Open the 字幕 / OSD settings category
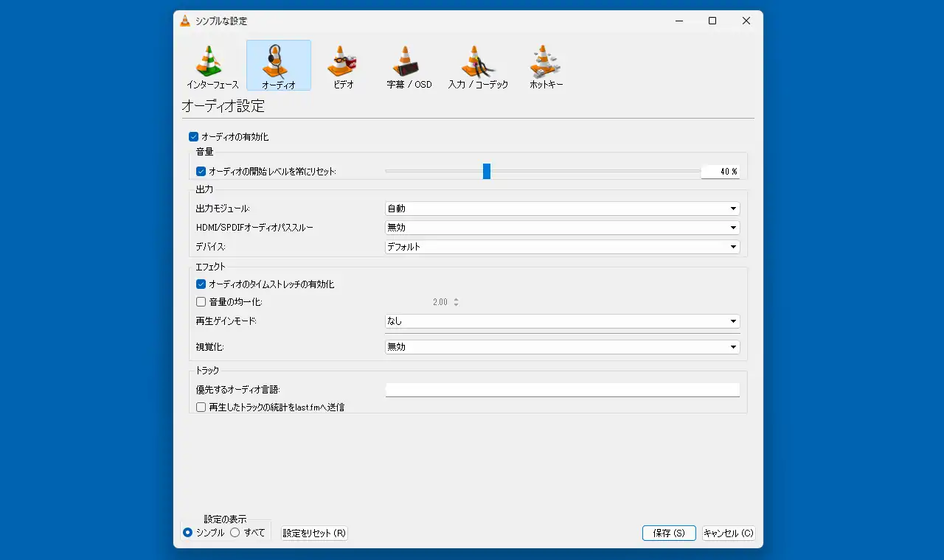 tap(409, 66)
